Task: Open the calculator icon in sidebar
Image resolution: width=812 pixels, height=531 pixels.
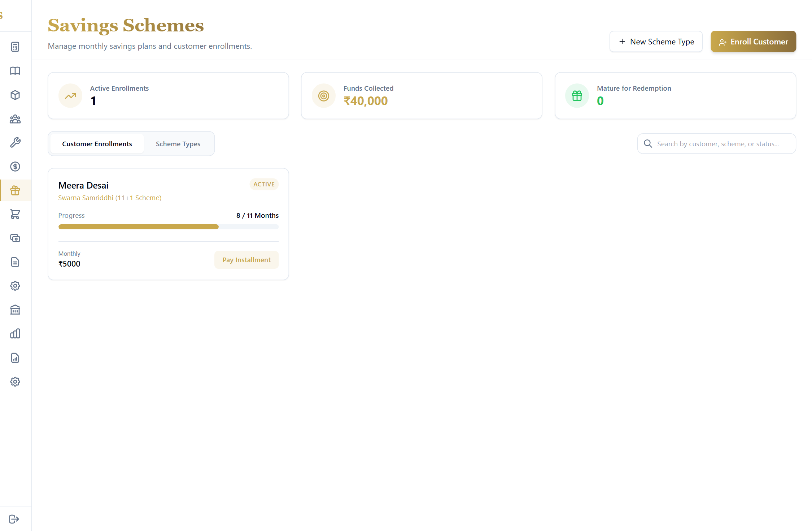Action: pyautogui.click(x=15, y=47)
